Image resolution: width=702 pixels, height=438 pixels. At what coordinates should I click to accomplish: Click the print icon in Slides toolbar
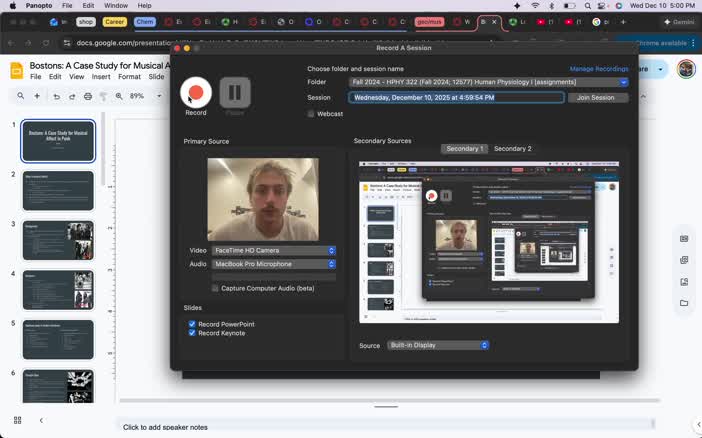pyautogui.click(x=88, y=96)
